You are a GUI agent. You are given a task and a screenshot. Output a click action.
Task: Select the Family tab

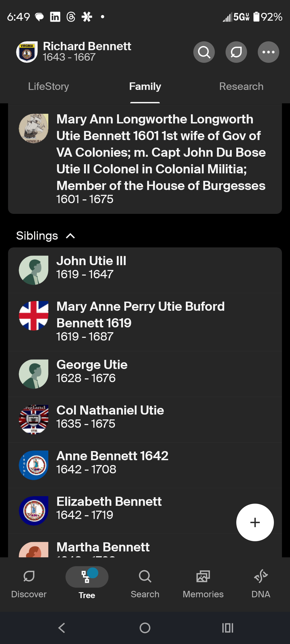click(145, 86)
